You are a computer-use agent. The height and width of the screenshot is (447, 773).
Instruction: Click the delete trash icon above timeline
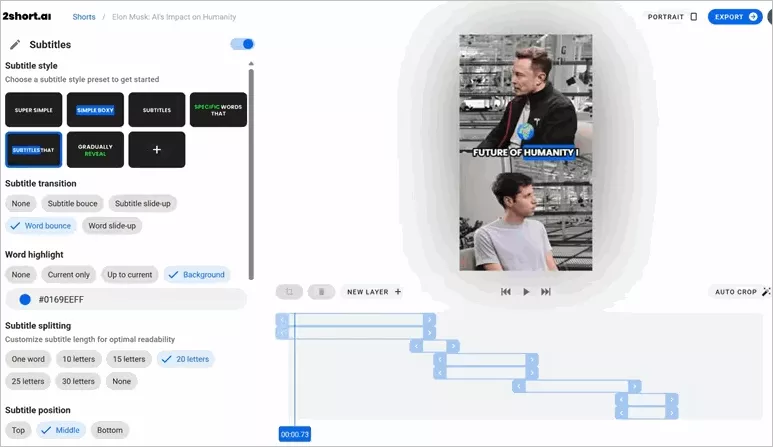pos(321,292)
